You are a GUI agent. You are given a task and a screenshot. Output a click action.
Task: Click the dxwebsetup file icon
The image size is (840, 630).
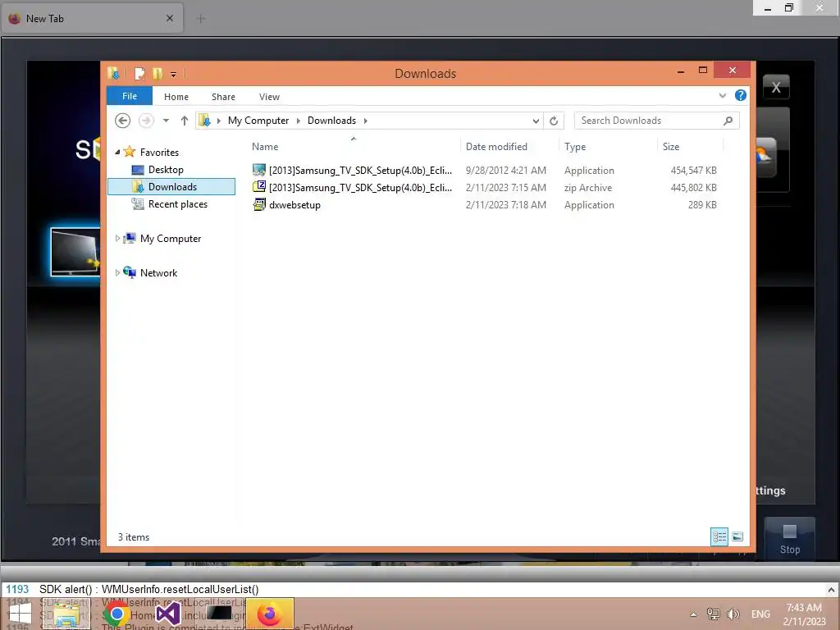tap(259, 204)
